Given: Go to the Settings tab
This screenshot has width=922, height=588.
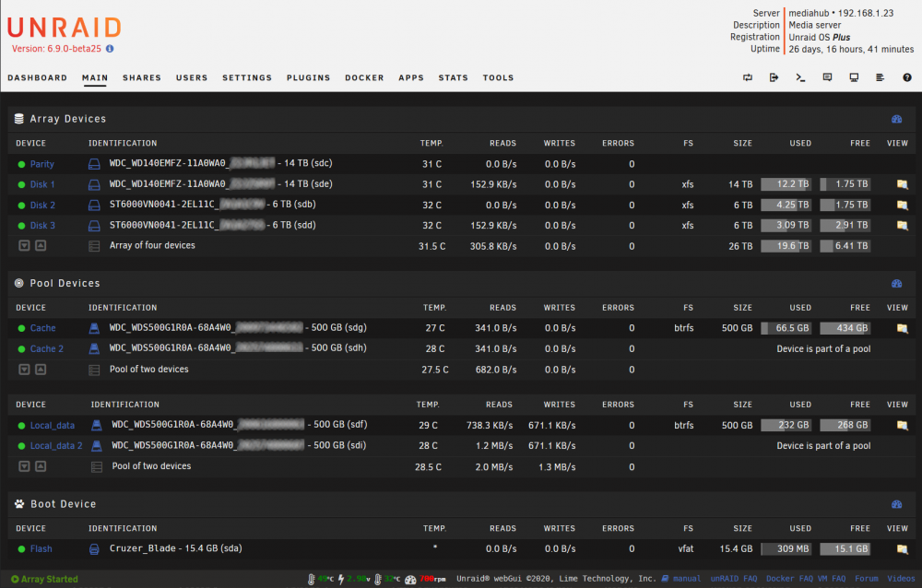Looking at the screenshot, I should (247, 77).
